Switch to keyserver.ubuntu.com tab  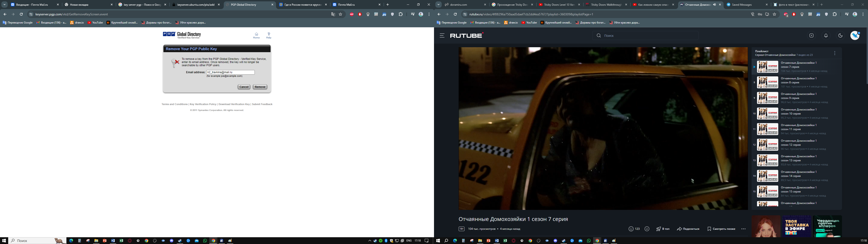pyautogui.click(x=196, y=5)
